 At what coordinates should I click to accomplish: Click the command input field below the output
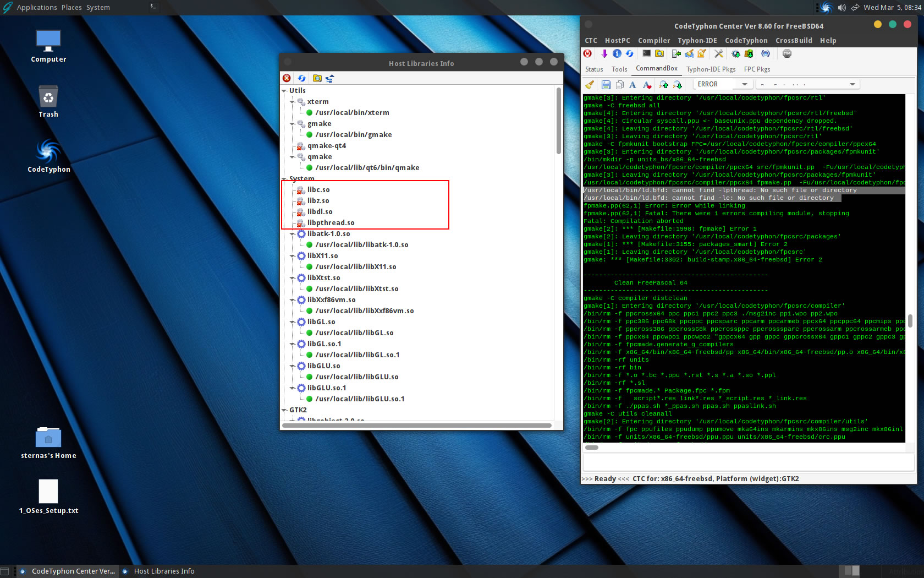[x=748, y=462]
